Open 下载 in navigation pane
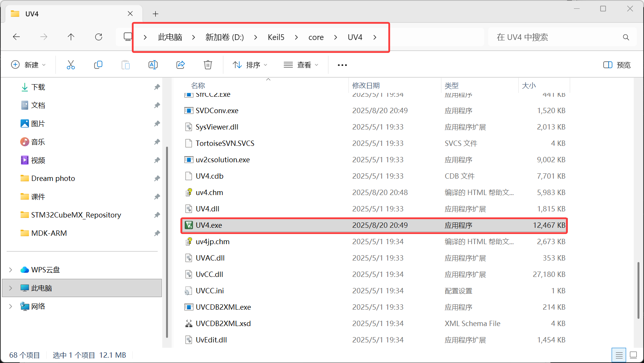This screenshot has width=644, height=363. pyautogui.click(x=38, y=87)
